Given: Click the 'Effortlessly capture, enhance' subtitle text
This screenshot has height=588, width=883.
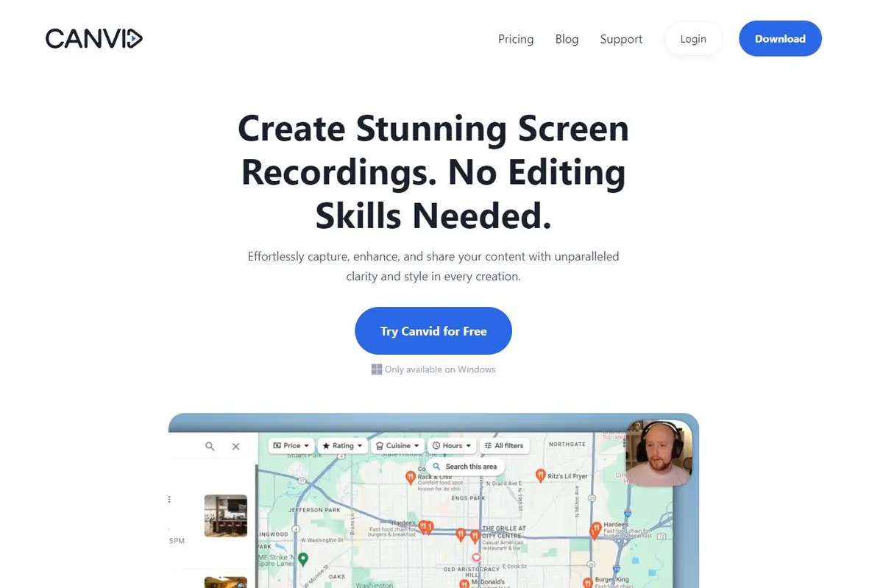Looking at the screenshot, I should coord(433,266).
